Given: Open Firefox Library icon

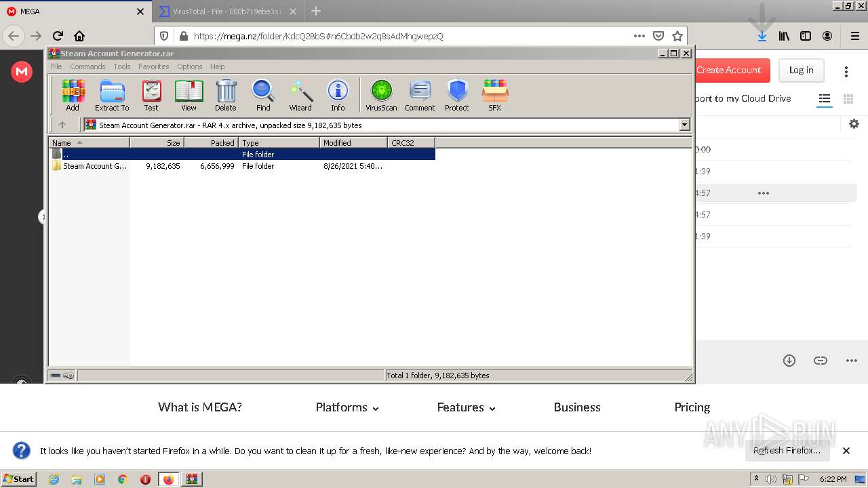Looking at the screenshot, I should point(784,36).
